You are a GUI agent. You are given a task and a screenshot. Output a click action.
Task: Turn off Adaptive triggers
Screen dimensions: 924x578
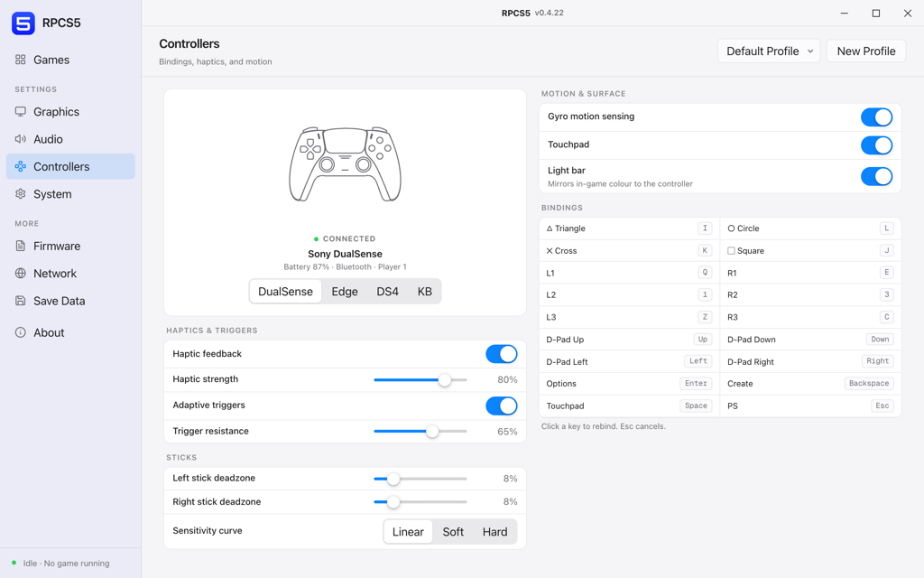(x=502, y=406)
